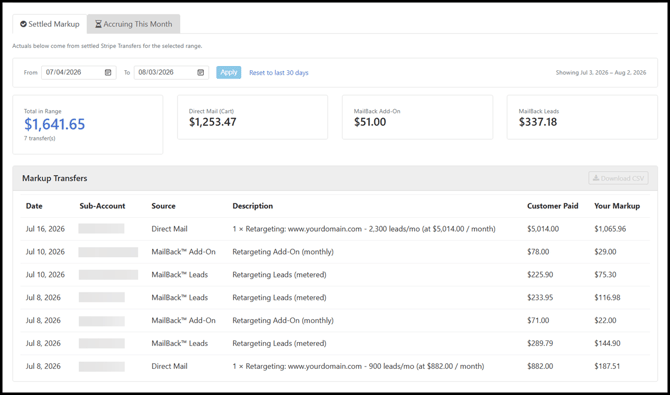Screen dimensions: 670x395
Task: Click the $225.90 customer paid value
Action: (x=540, y=275)
